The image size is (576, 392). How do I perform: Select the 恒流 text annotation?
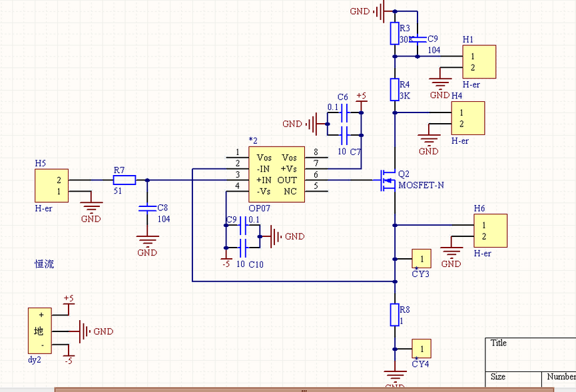(44, 264)
